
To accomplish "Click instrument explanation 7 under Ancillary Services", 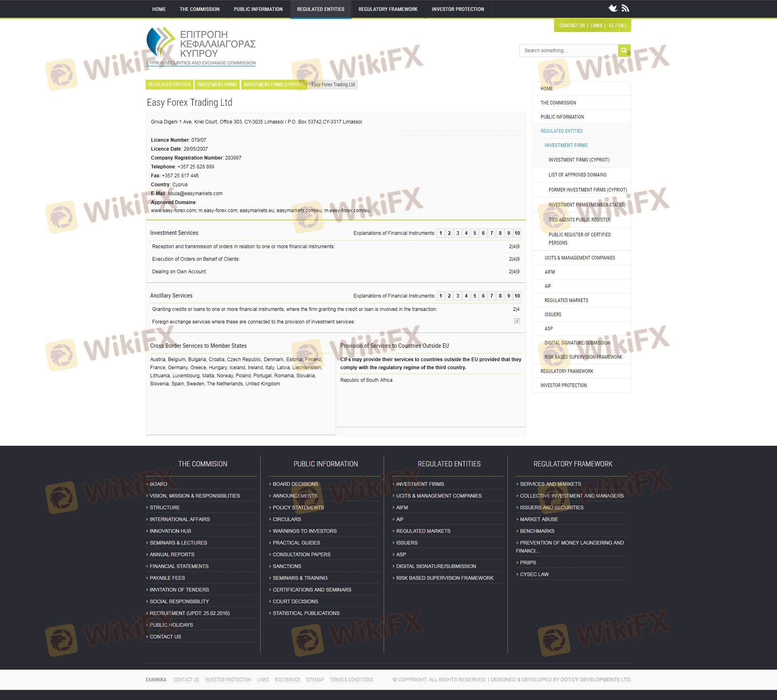I will tap(492, 296).
